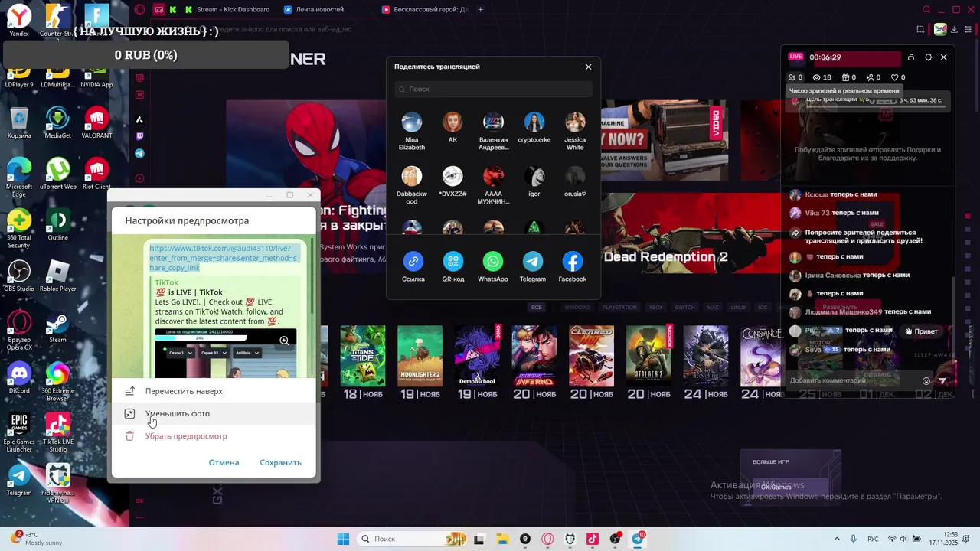The height and width of the screenshot is (551, 980).
Task: Open TikTok LIVE overlay settings gear
Action: pos(928,57)
